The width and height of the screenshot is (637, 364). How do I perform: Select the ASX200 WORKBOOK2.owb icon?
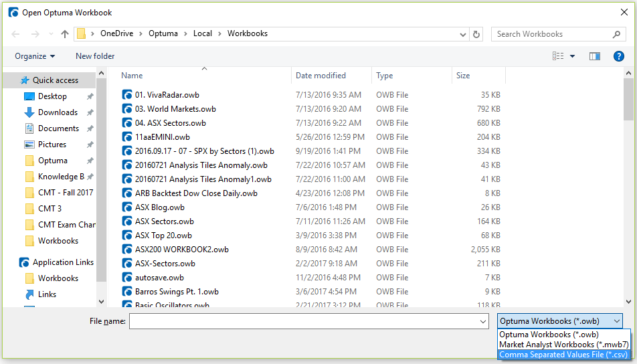coord(127,250)
